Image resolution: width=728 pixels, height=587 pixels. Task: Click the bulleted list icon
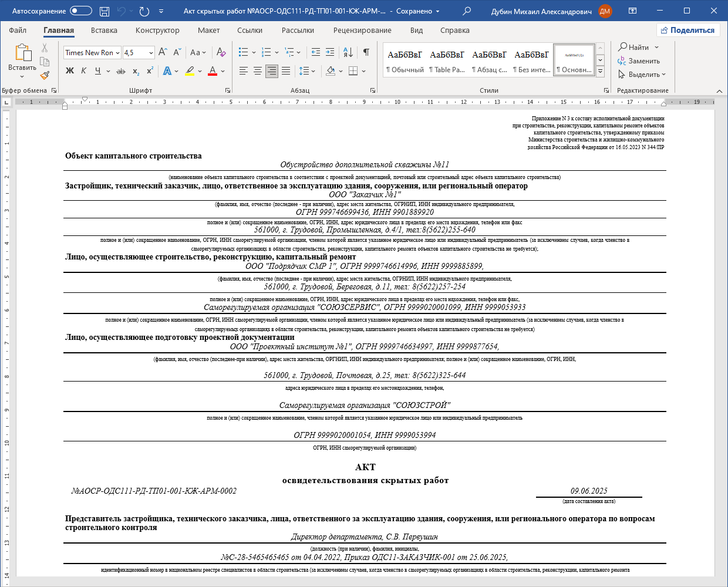click(244, 52)
